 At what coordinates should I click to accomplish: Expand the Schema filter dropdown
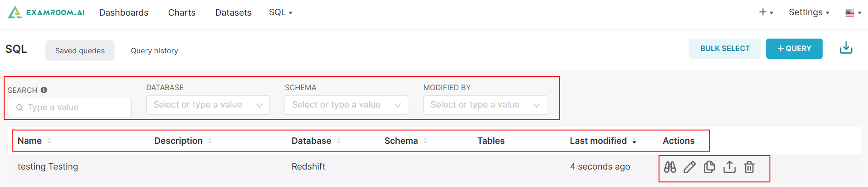(x=346, y=105)
